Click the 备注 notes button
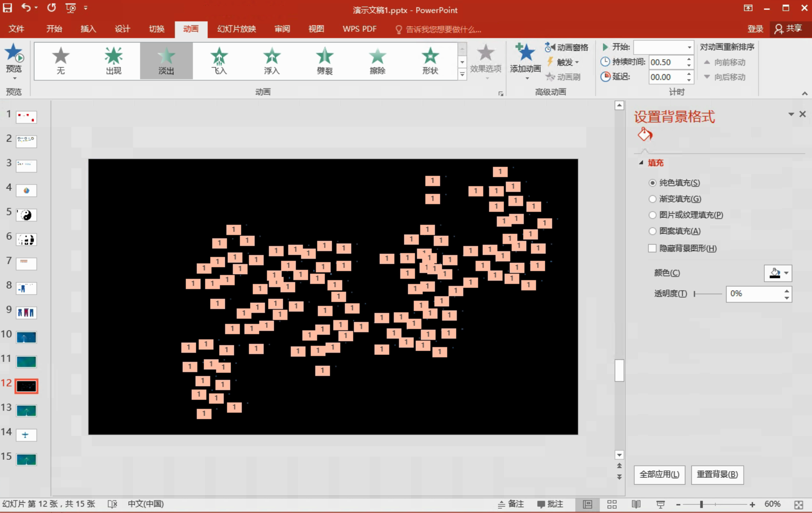 point(511,504)
